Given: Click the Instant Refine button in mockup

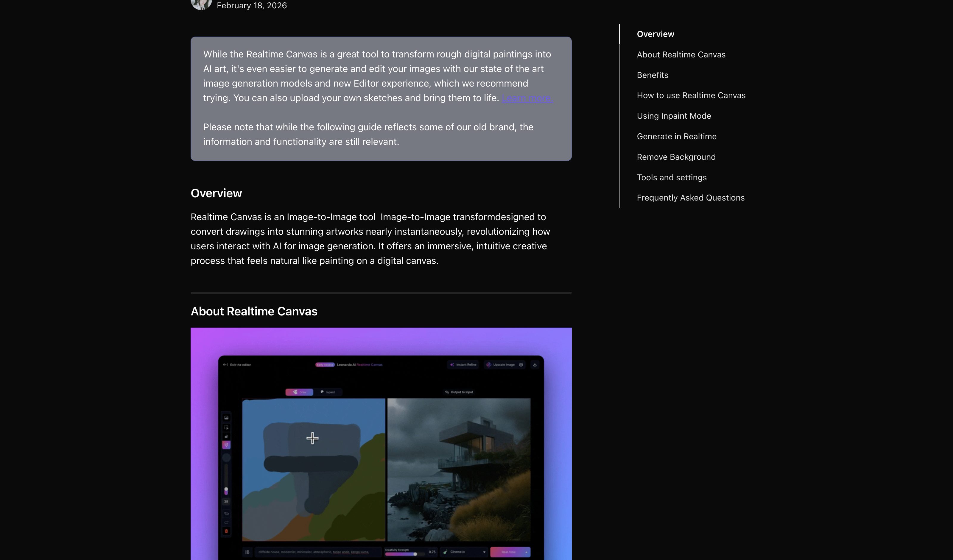Looking at the screenshot, I should pyautogui.click(x=463, y=365).
